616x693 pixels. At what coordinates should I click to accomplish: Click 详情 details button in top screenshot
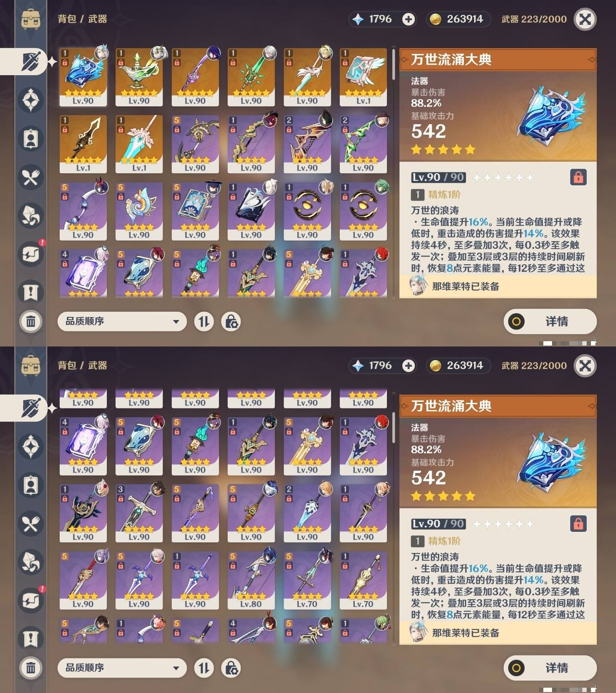point(550,321)
